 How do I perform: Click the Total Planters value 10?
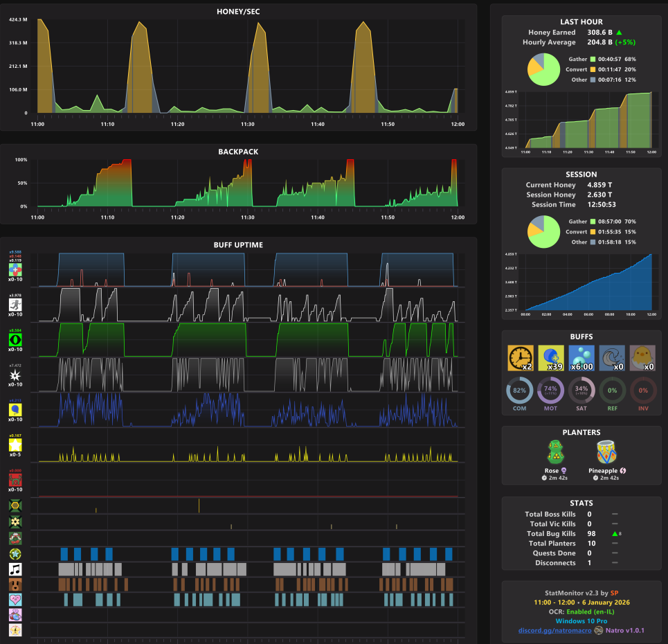pos(591,544)
